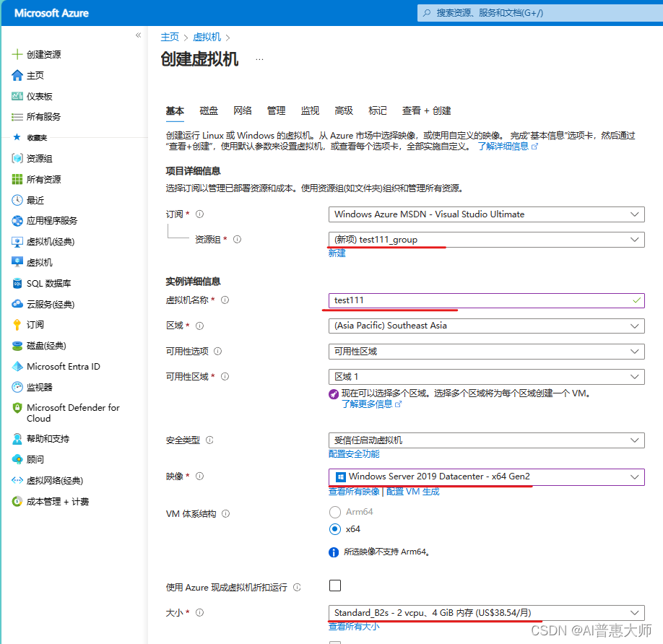This screenshot has width=663, height=644.
Task: Click info icon next to 安全类型 label
Action: 209,440
